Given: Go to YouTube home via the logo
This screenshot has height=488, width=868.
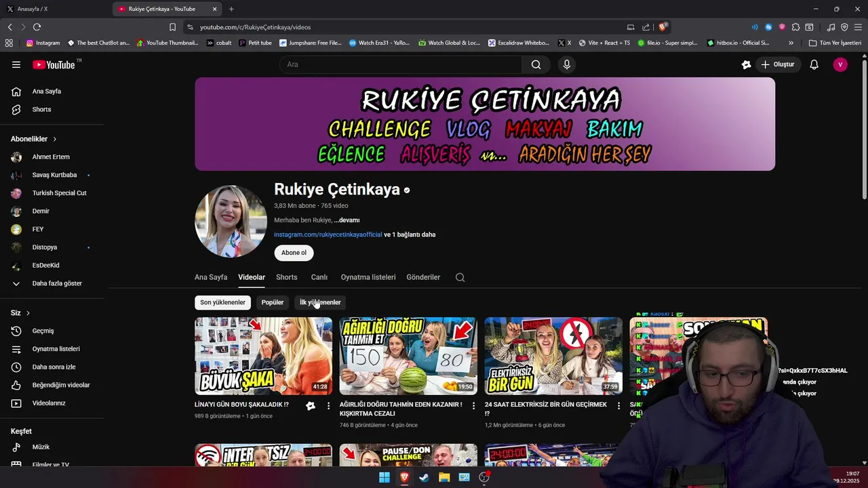Looking at the screenshot, I should point(54,64).
